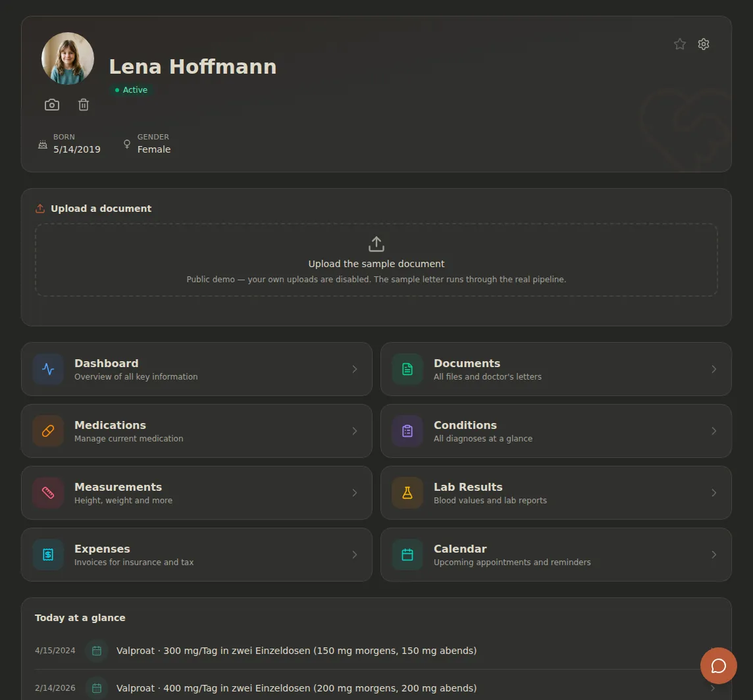Image resolution: width=753 pixels, height=700 pixels.
Task: Click the Dashboard pulse icon
Action: coord(48,369)
